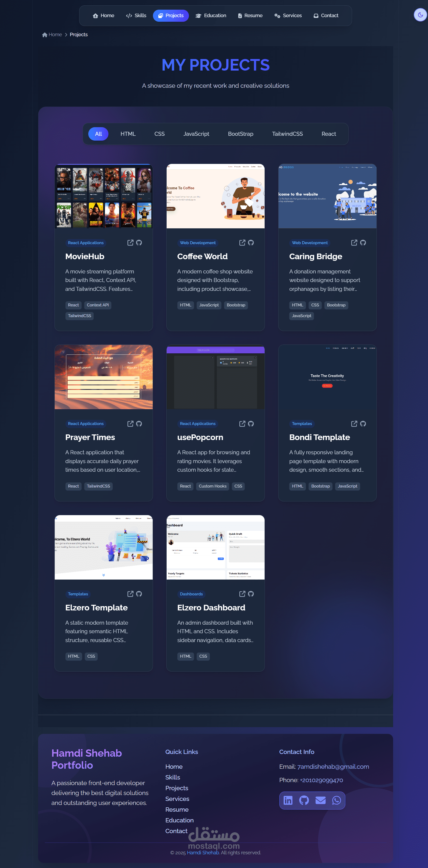Click the Hamdi Shehab copyright link
Viewport: 428px width, 868px height.
pyautogui.click(x=203, y=852)
